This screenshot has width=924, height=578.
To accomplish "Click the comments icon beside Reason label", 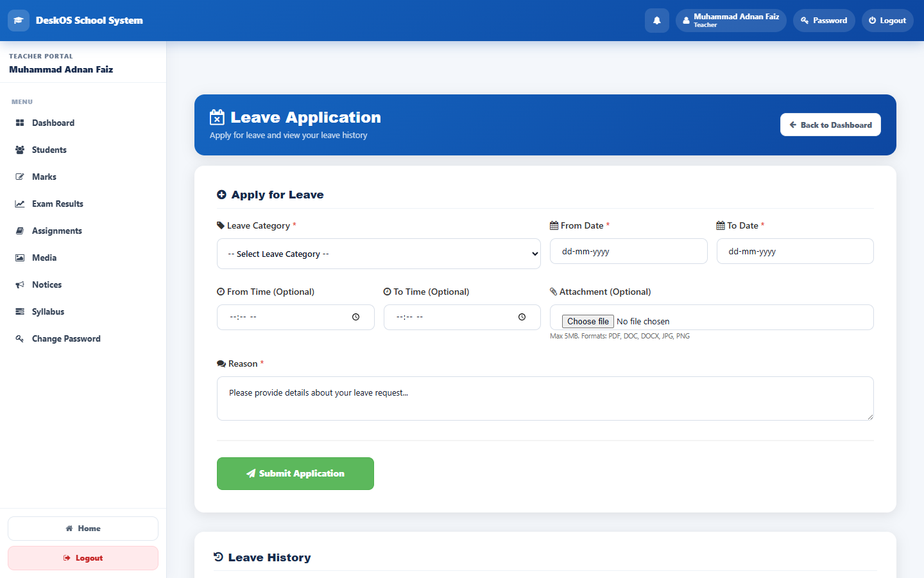I will coord(221,363).
